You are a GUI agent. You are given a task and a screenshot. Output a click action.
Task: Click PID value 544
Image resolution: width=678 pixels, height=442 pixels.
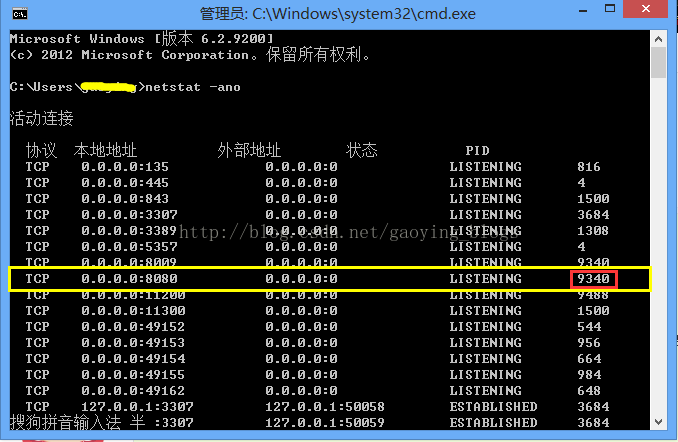(x=589, y=327)
